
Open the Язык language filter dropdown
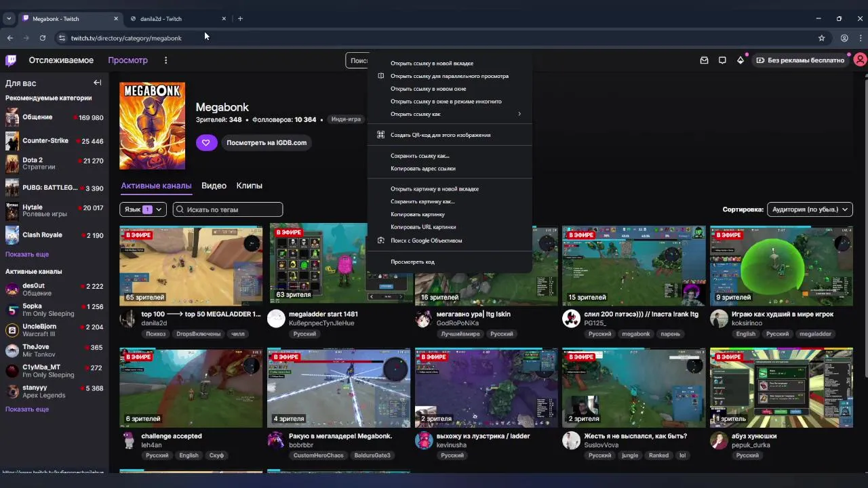tap(143, 209)
